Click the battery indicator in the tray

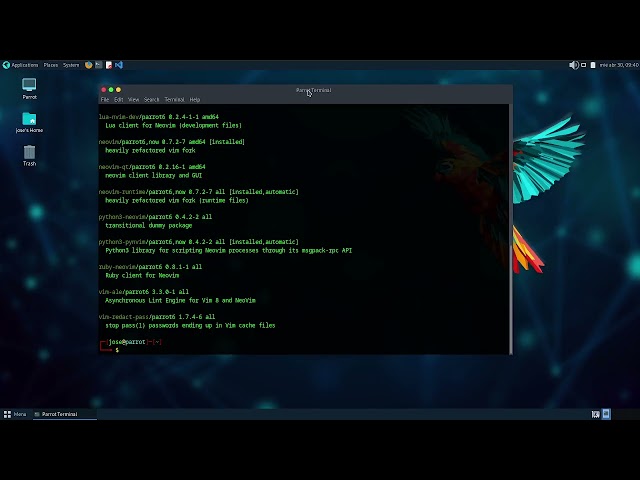pyautogui.click(x=593, y=65)
